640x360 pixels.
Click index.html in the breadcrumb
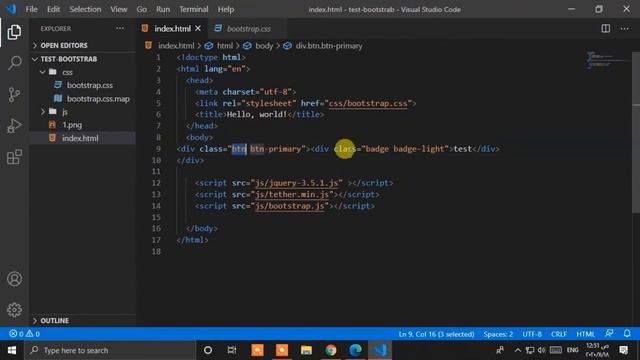[x=176, y=46]
